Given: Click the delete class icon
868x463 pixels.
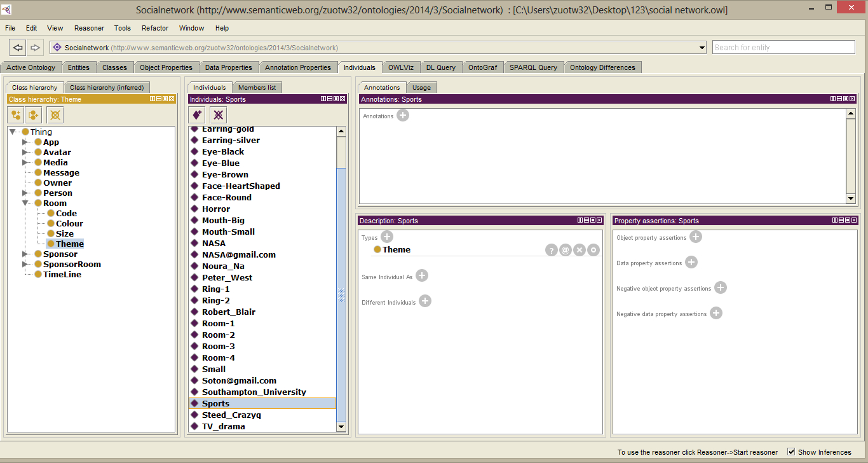Looking at the screenshot, I should click(55, 115).
